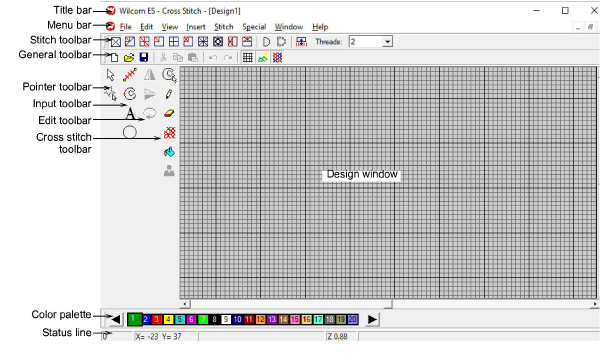
Task: Create a new design with New icon
Action: click(114, 57)
